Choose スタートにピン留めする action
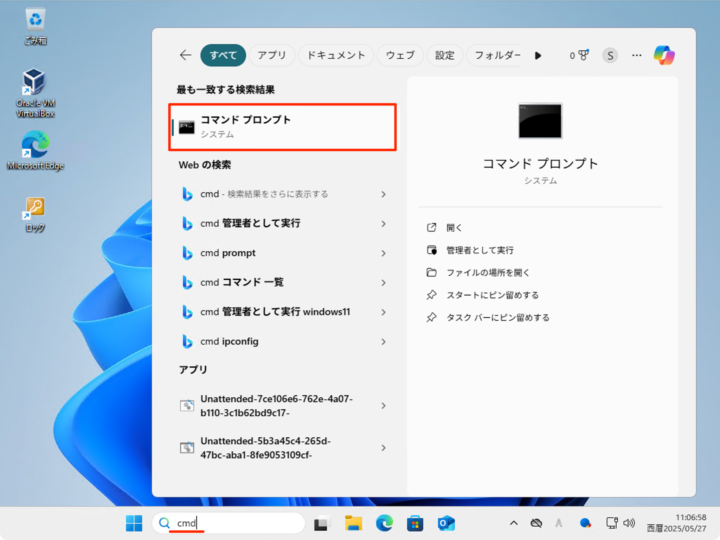The image size is (720, 540). pyautogui.click(x=493, y=295)
